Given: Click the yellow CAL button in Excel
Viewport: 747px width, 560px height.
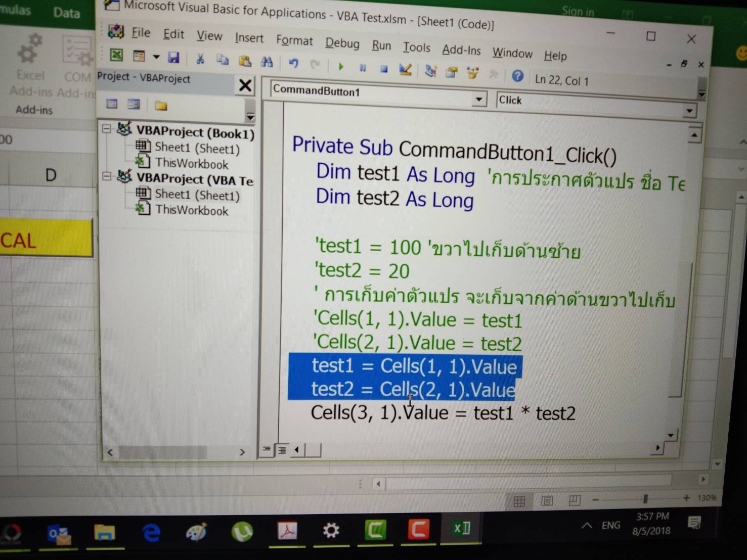Looking at the screenshot, I should (46, 239).
